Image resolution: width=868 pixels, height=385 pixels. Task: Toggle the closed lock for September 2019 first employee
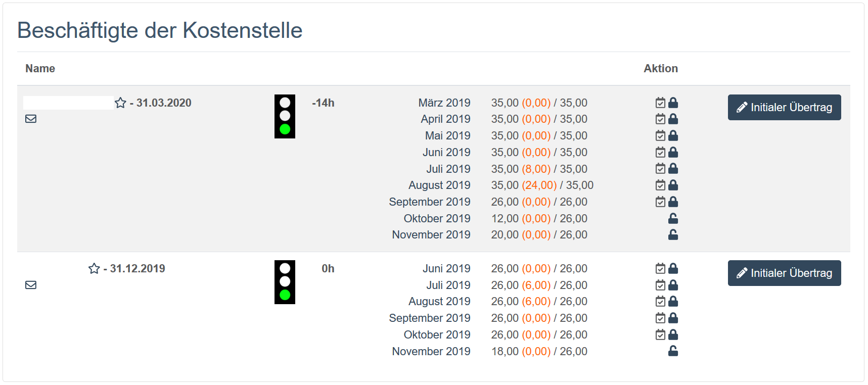click(673, 202)
